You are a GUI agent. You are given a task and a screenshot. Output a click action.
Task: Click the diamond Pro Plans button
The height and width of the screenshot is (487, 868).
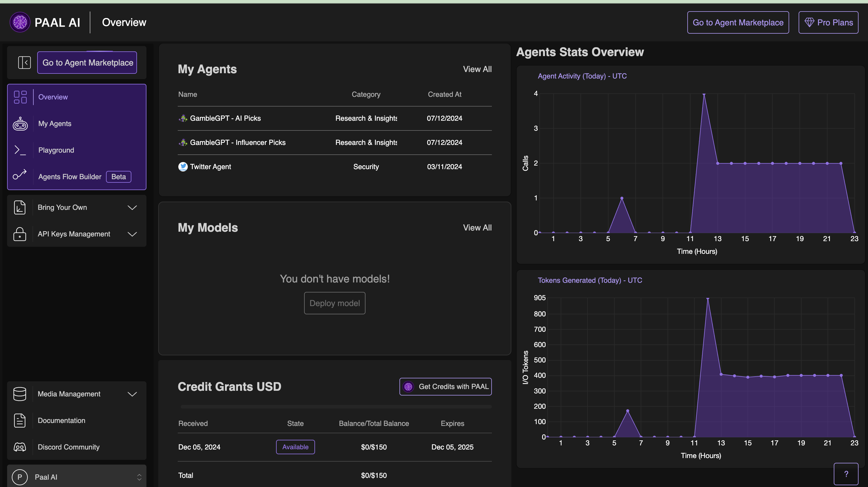click(x=828, y=22)
